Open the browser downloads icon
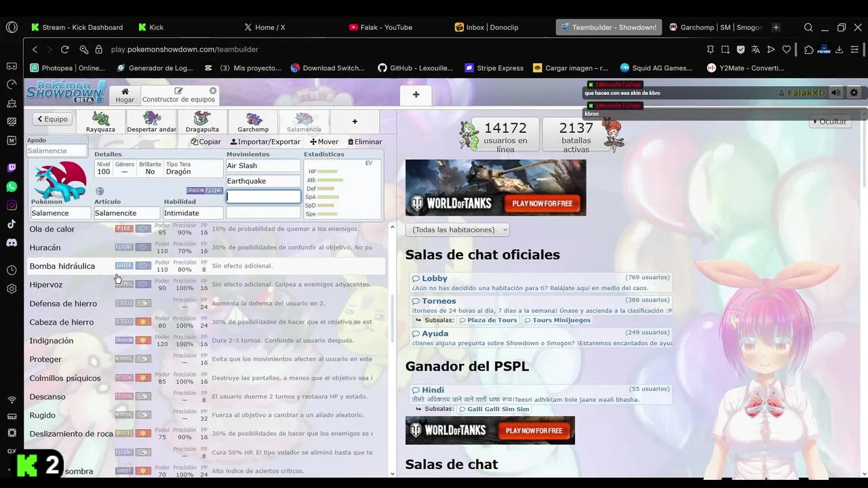The image size is (868, 488). pos(839,49)
